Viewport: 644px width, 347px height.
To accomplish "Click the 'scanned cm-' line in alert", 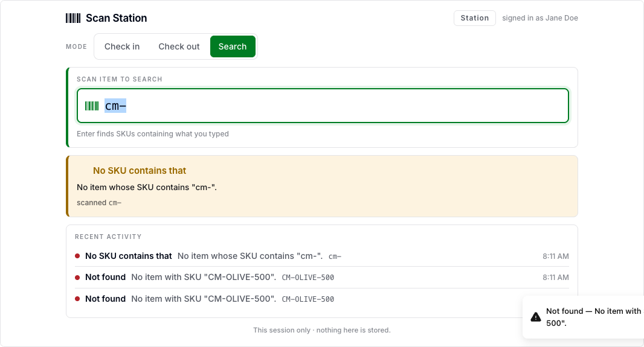I will click(x=99, y=203).
